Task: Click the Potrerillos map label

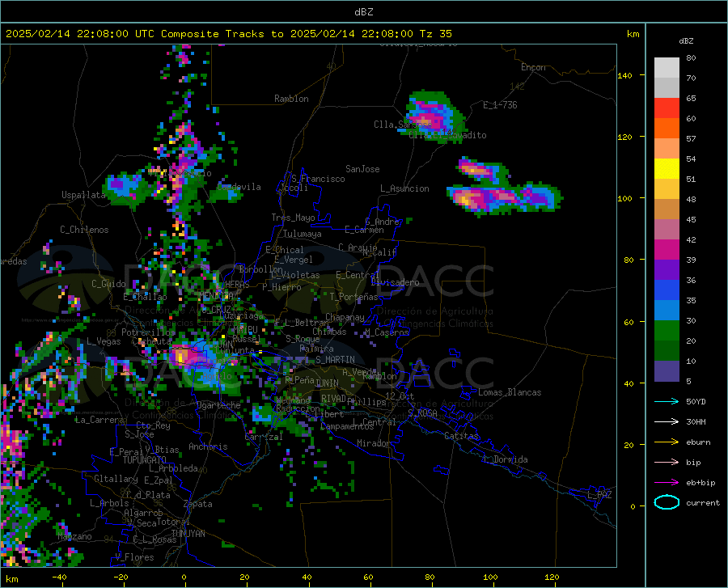Action: (149, 332)
